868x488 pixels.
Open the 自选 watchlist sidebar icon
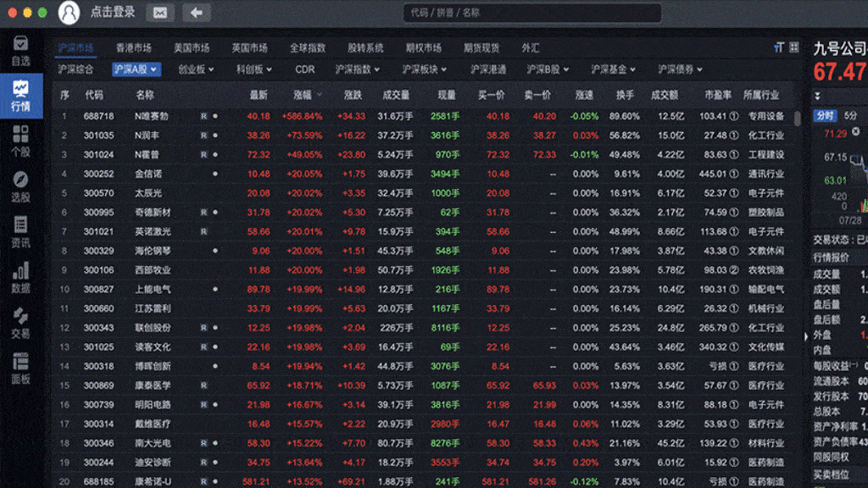point(20,50)
